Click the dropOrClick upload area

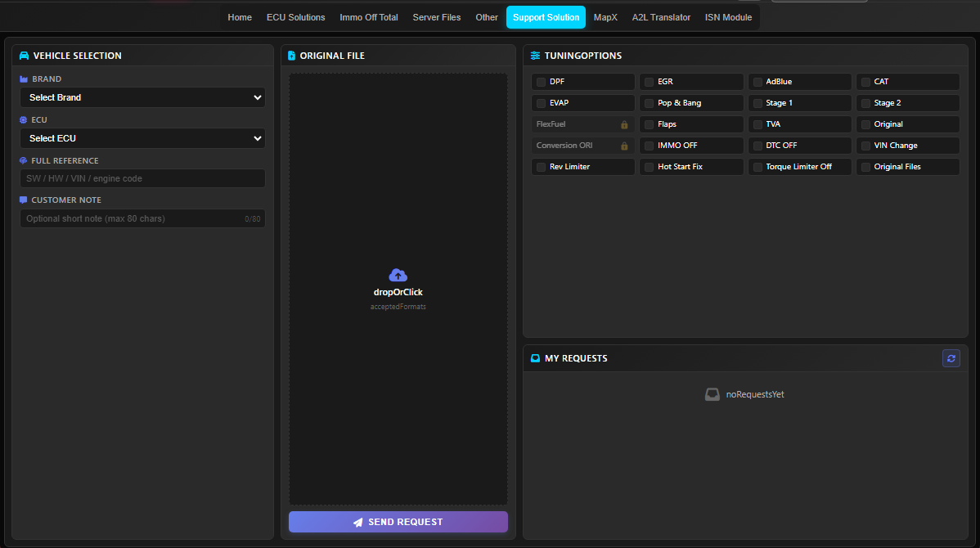point(398,290)
